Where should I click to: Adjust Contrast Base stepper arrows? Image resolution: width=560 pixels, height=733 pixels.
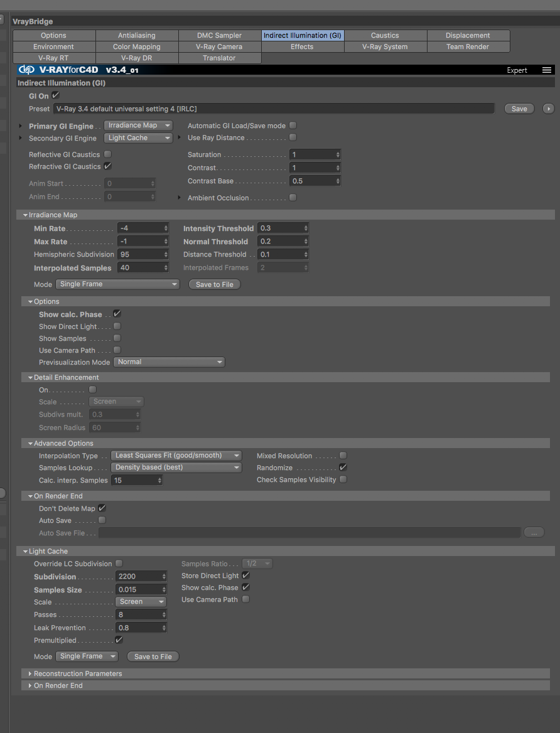[338, 181]
